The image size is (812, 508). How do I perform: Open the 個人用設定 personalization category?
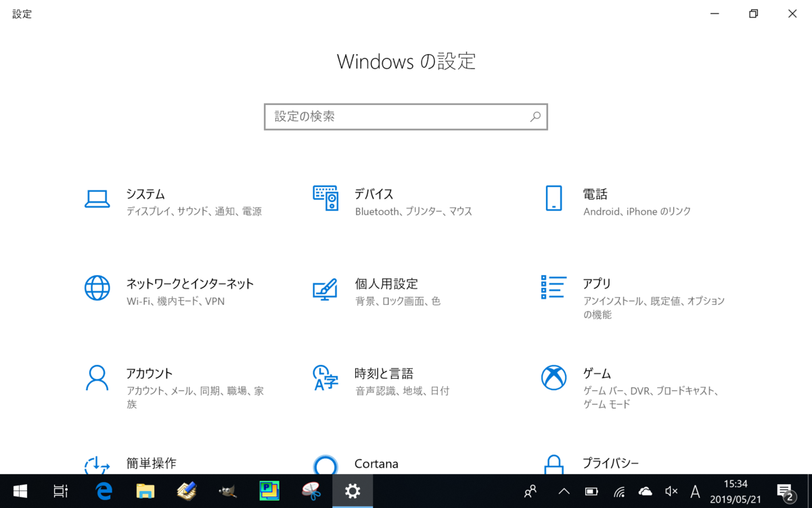click(x=376, y=291)
